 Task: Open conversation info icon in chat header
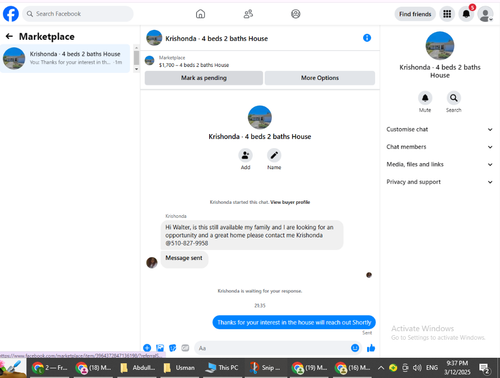pyautogui.click(x=367, y=38)
